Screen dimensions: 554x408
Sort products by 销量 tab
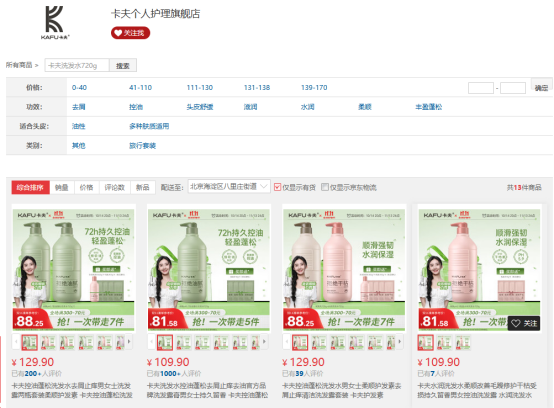tap(62, 187)
